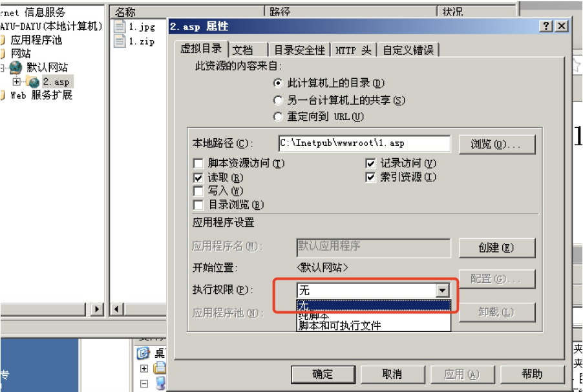
Task: Close the 2.asp 属性 dialog
Action: (x=562, y=26)
